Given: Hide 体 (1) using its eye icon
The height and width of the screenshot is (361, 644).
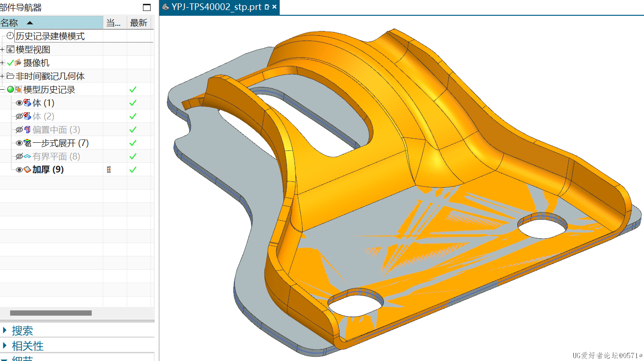Looking at the screenshot, I should point(19,103).
